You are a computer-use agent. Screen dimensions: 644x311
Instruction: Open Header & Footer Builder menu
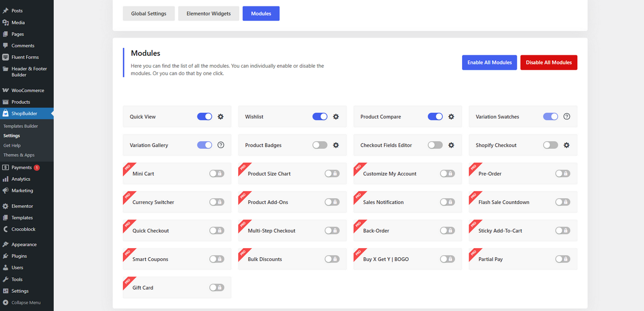pos(27,72)
